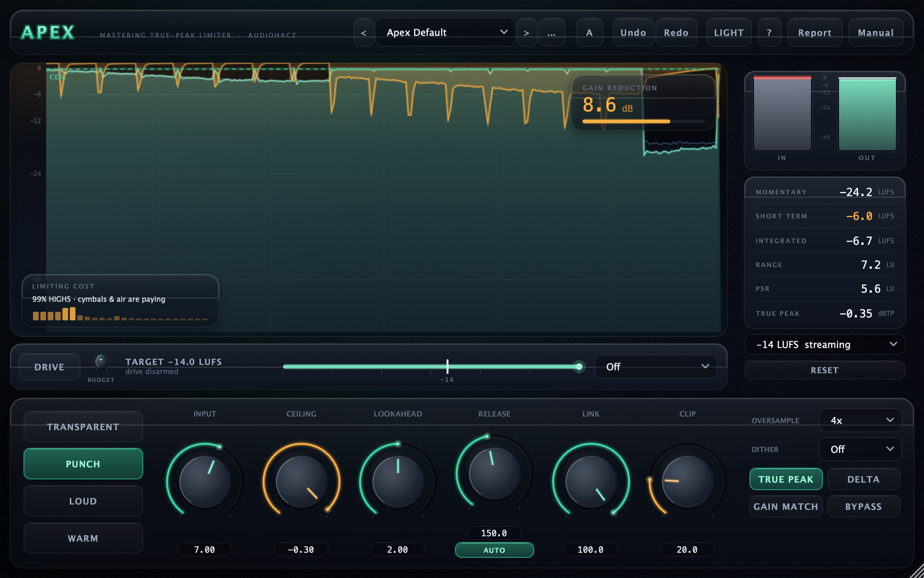The height and width of the screenshot is (578, 924).
Task: Select the LOUD limiter style
Action: coord(83,501)
